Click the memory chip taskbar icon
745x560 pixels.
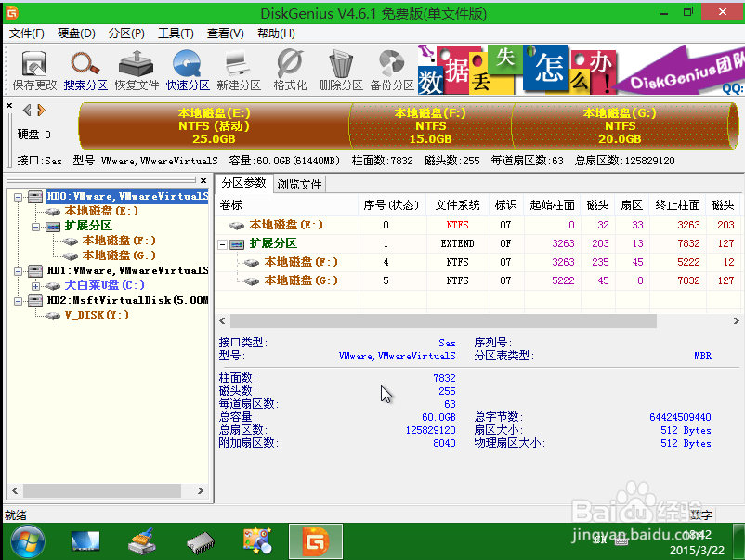coord(201,542)
